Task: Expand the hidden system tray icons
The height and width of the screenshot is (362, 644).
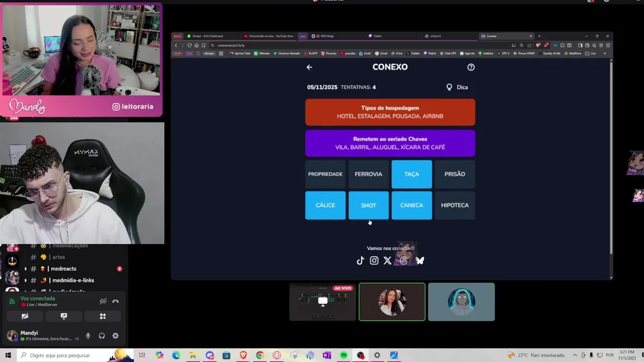Action: click(x=575, y=355)
